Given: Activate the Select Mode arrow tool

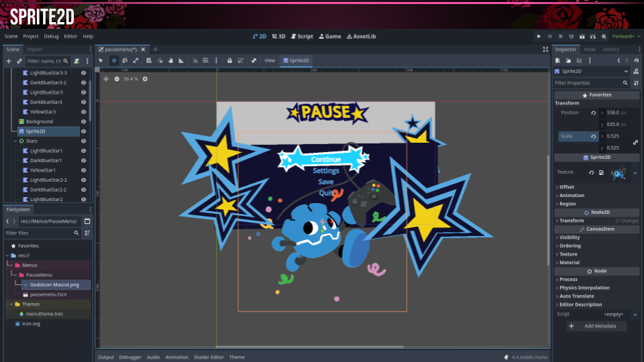Looking at the screenshot, I should coord(101,61).
